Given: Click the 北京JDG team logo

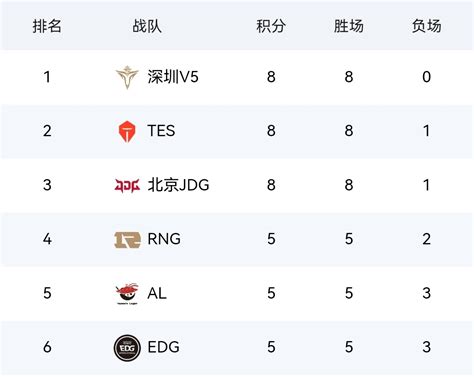Looking at the screenshot, I should click(127, 185).
